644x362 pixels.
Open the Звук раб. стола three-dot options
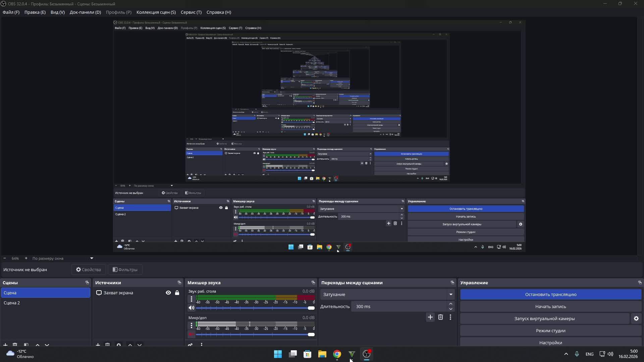pyautogui.click(x=191, y=298)
